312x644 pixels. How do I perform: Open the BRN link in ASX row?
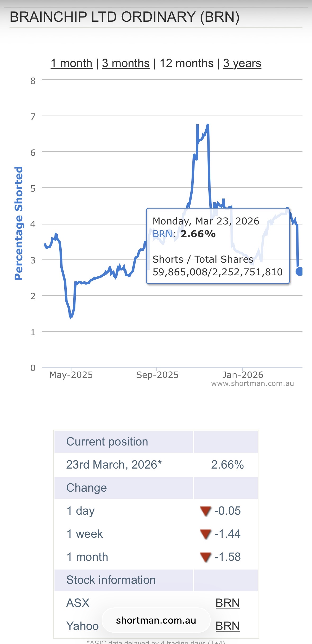tap(228, 603)
